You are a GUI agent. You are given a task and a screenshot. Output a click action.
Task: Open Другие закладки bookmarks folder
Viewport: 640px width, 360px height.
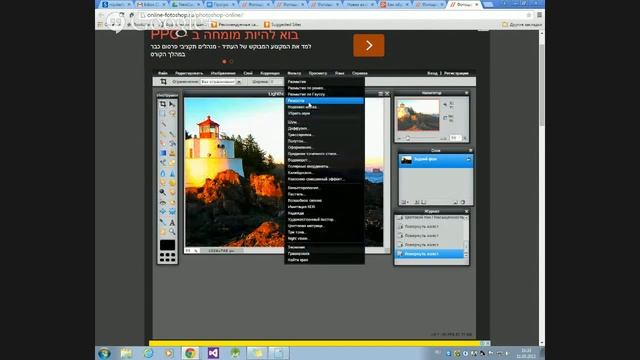[522, 24]
